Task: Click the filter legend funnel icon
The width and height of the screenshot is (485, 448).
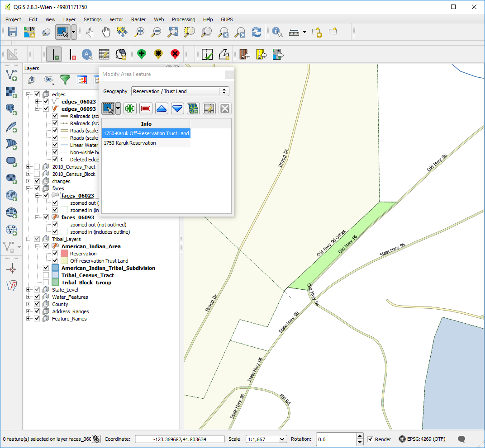Action: point(65,80)
